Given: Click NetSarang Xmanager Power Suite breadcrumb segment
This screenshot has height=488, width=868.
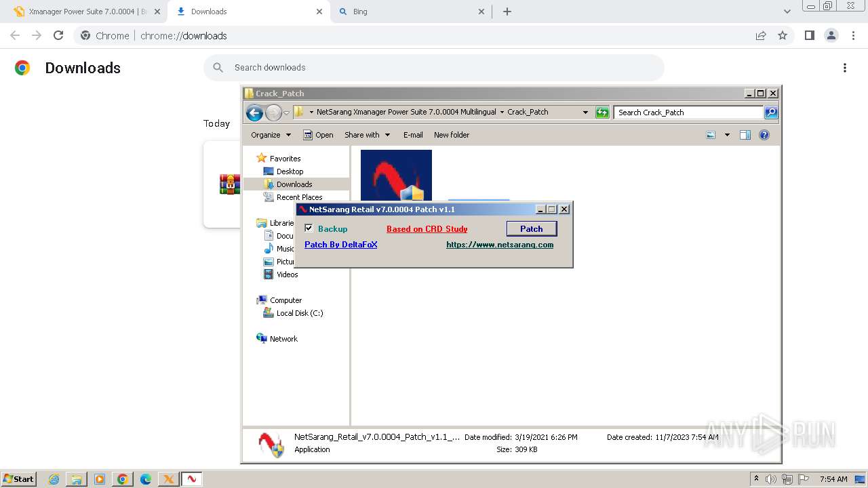Looking at the screenshot, I should [x=406, y=112].
